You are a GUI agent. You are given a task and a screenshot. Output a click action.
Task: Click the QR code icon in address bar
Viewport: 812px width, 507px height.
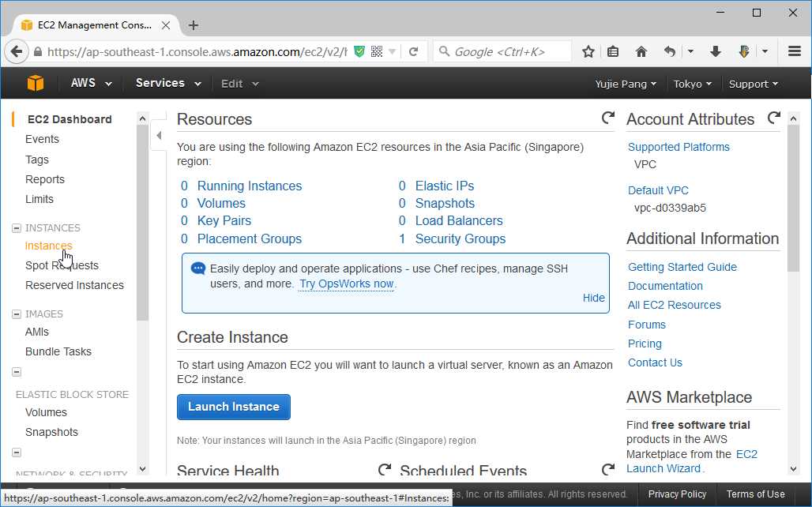tap(377, 51)
